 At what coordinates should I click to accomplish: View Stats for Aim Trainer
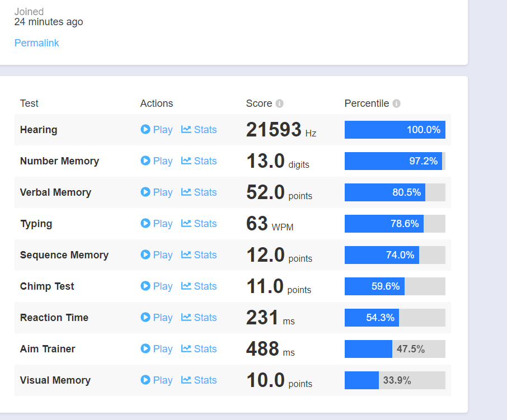click(199, 349)
